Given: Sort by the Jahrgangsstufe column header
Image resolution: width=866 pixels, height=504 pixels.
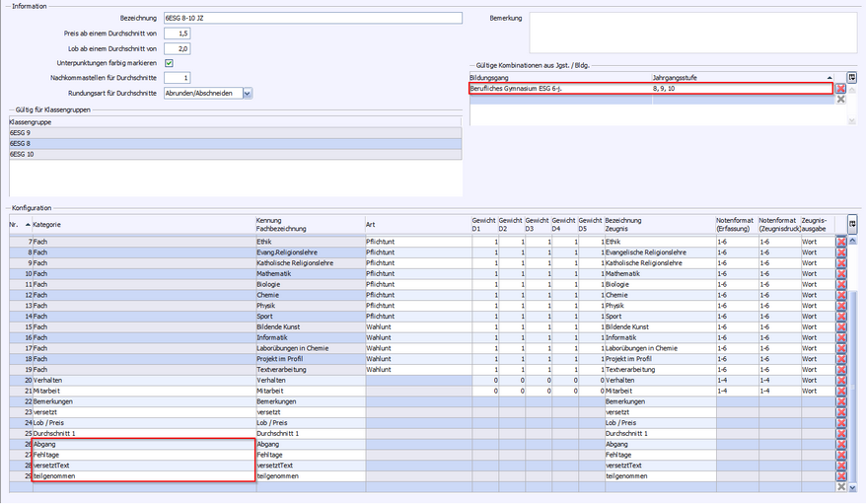Looking at the screenshot, I should pyautogui.click(x=740, y=77).
